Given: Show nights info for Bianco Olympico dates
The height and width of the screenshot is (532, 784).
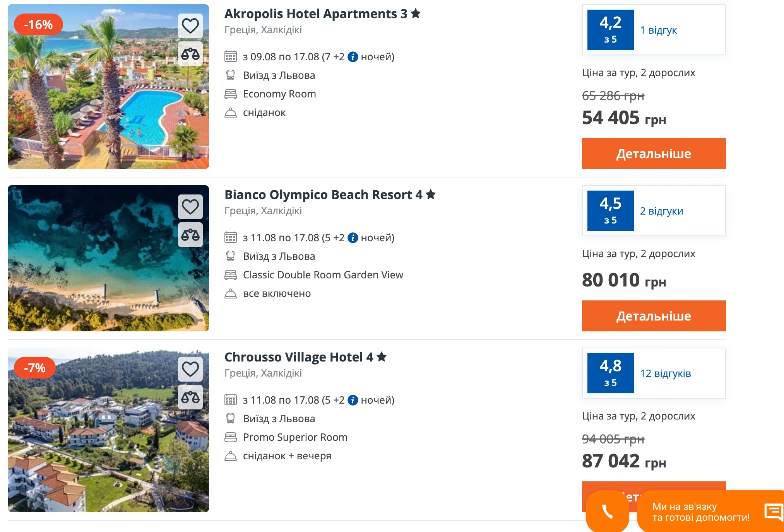Looking at the screenshot, I should (x=353, y=238).
